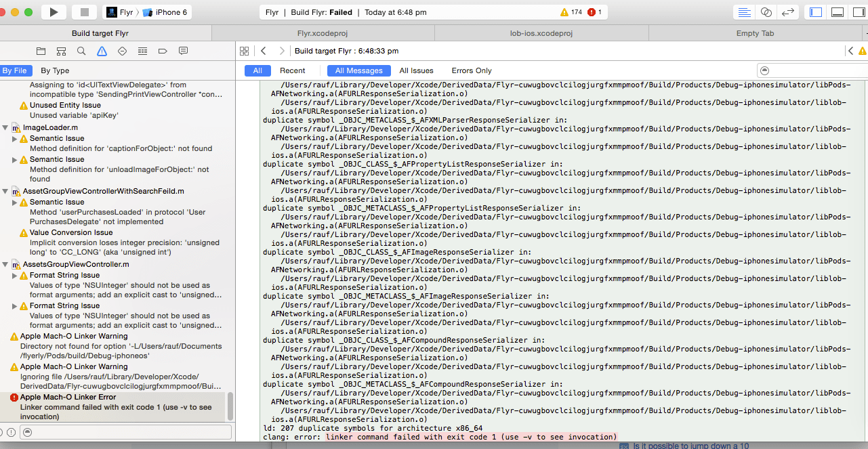Go forward in editor history
Screen dimensions: 868x449
point(282,51)
